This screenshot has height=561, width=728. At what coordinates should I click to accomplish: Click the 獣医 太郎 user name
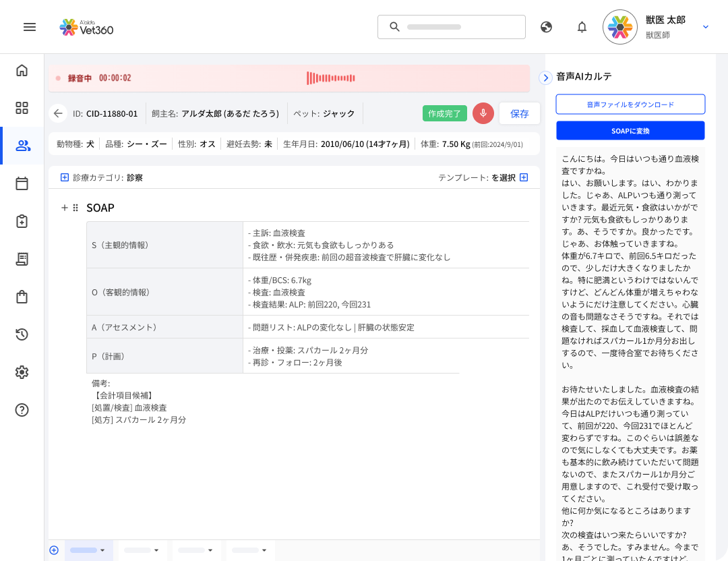pyautogui.click(x=665, y=20)
